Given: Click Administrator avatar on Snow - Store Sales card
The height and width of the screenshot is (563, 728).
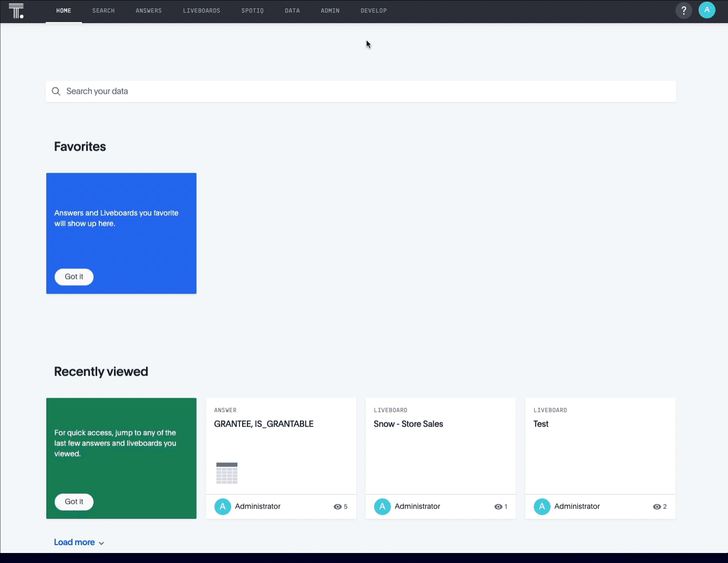Looking at the screenshot, I should [382, 507].
